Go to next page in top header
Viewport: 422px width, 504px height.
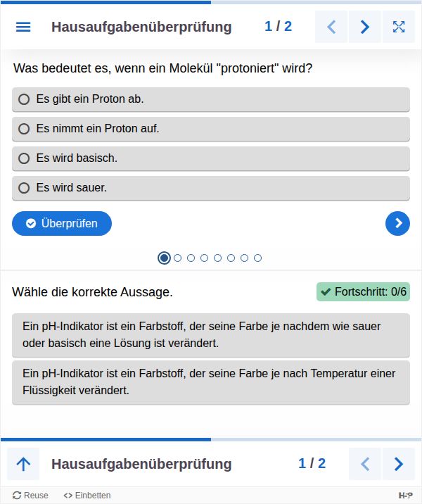coord(365,27)
